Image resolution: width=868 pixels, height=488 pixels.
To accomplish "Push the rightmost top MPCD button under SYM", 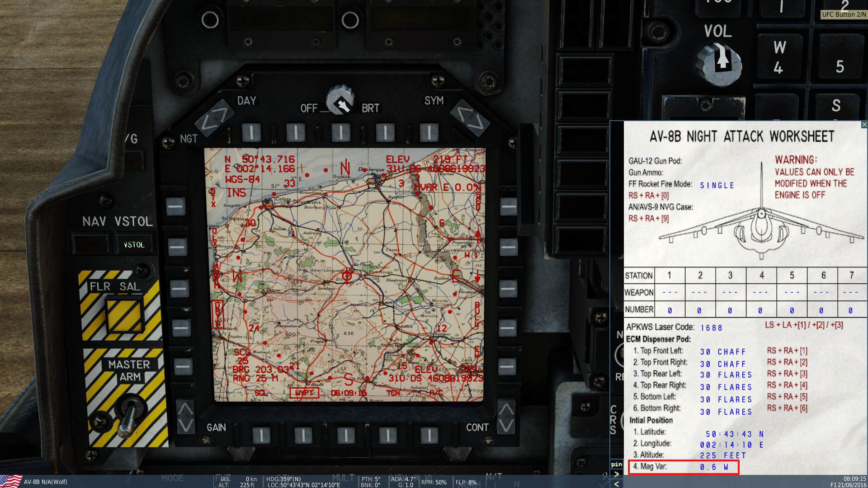I will (429, 132).
